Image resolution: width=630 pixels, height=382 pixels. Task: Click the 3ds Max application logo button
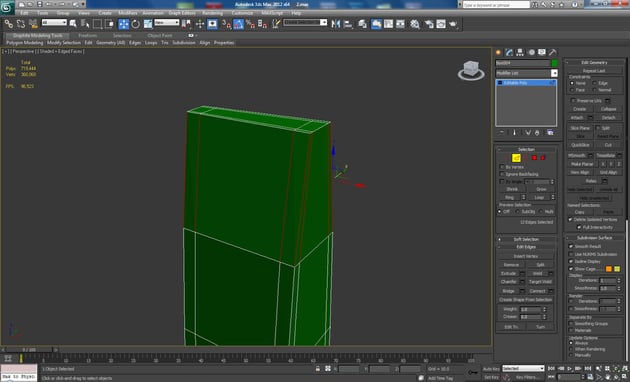tap(7, 7)
